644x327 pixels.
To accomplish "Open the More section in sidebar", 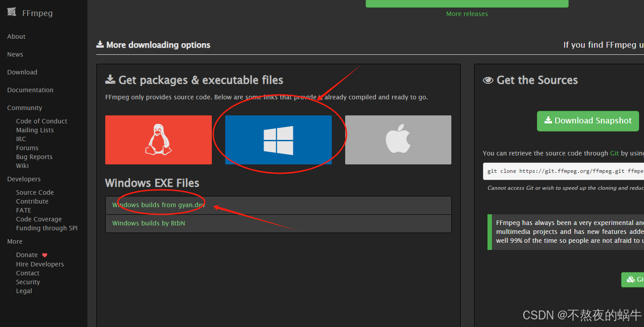I will point(15,241).
